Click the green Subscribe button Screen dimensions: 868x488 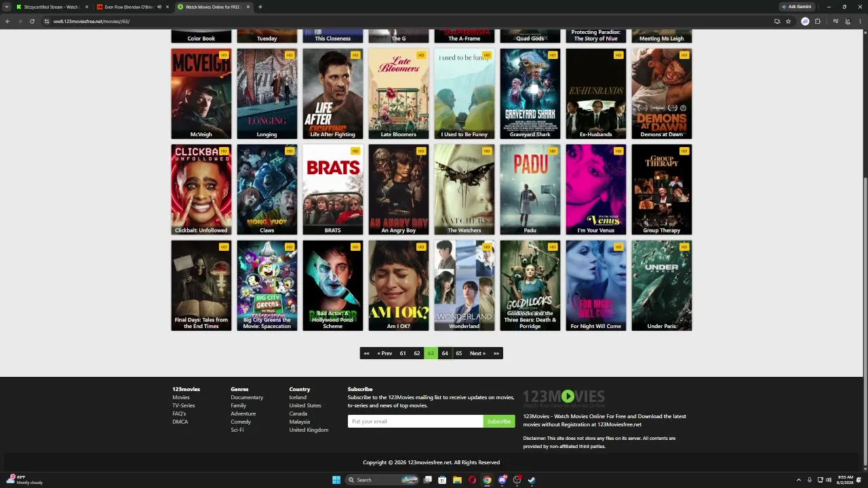(499, 422)
